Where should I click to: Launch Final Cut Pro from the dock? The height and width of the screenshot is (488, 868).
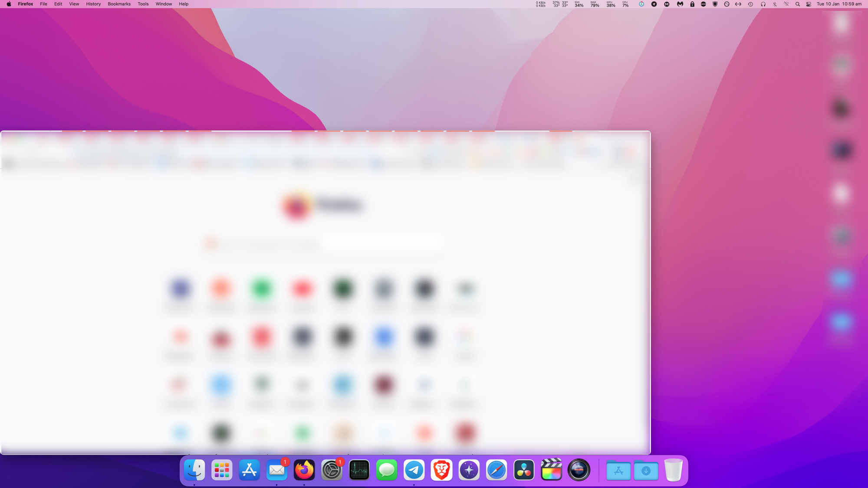point(551,470)
